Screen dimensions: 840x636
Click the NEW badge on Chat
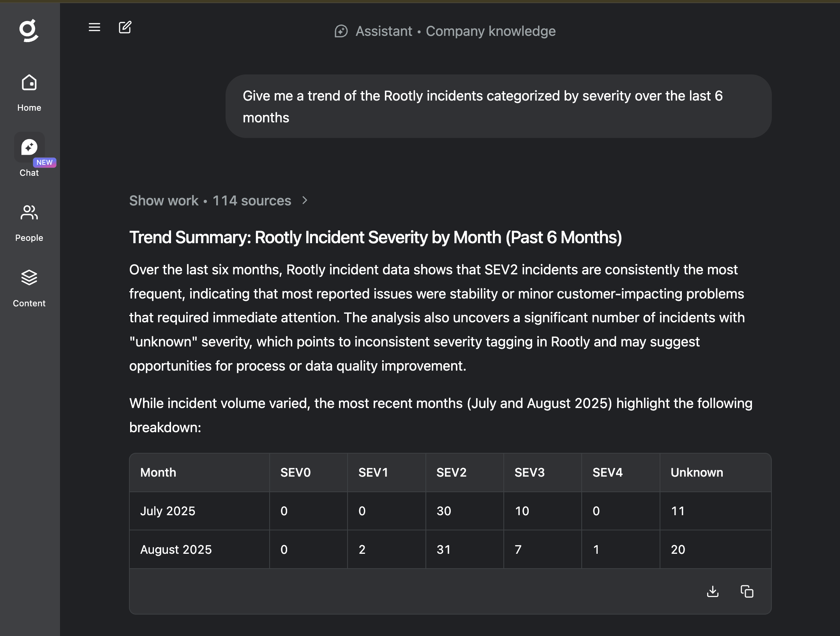pyautogui.click(x=45, y=163)
